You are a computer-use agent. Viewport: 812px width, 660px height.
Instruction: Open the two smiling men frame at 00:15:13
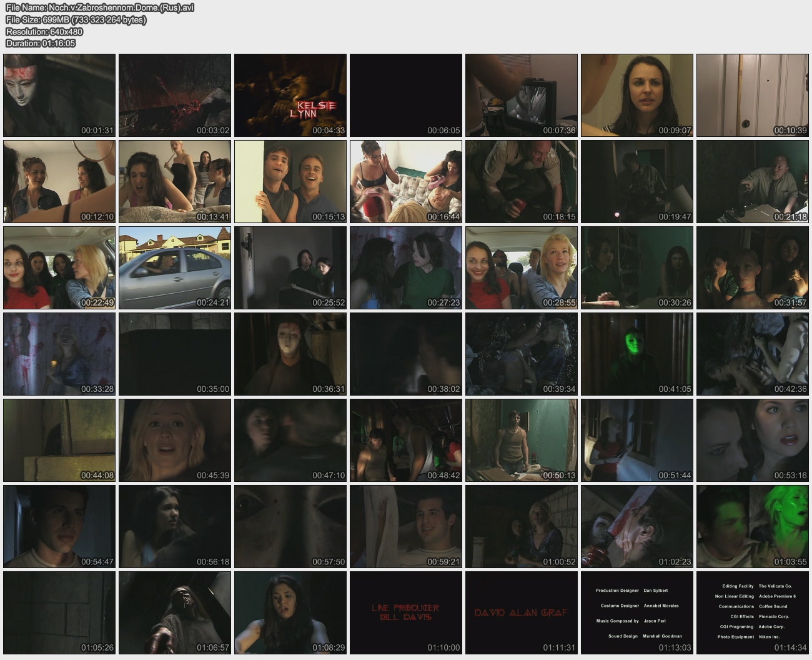[x=290, y=181]
